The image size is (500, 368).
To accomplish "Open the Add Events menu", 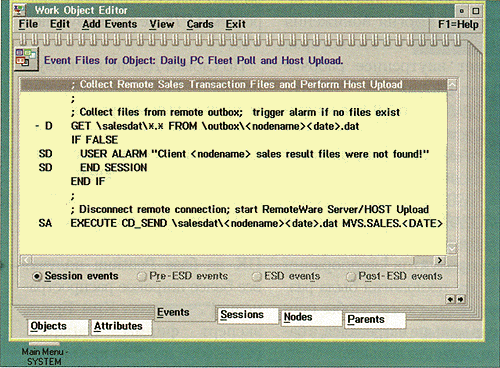I will [110, 24].
